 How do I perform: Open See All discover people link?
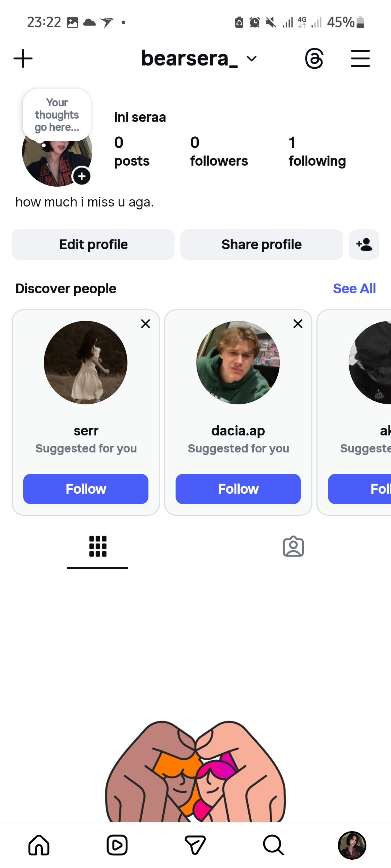coord(354,289)
